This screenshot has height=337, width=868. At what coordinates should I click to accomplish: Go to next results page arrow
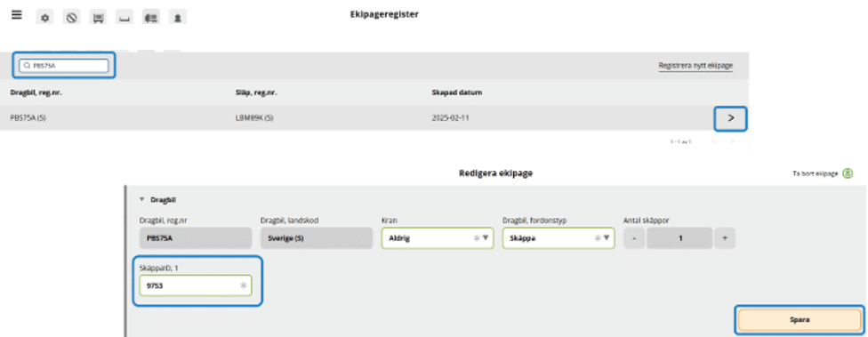733,141
